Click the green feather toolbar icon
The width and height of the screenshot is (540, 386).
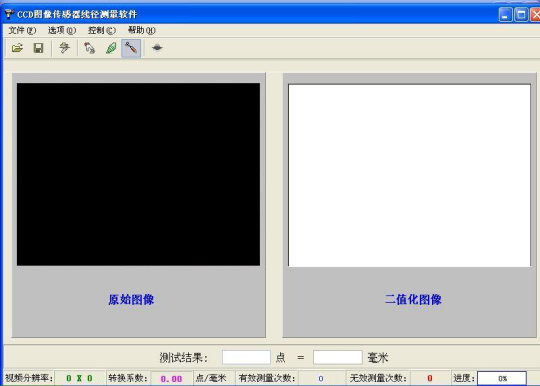[111, 48]
